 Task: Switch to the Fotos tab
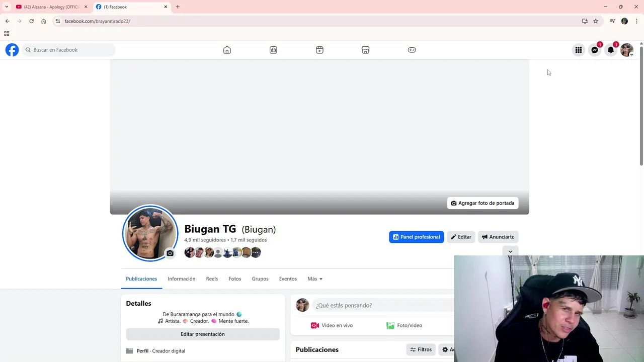(235, 279)
